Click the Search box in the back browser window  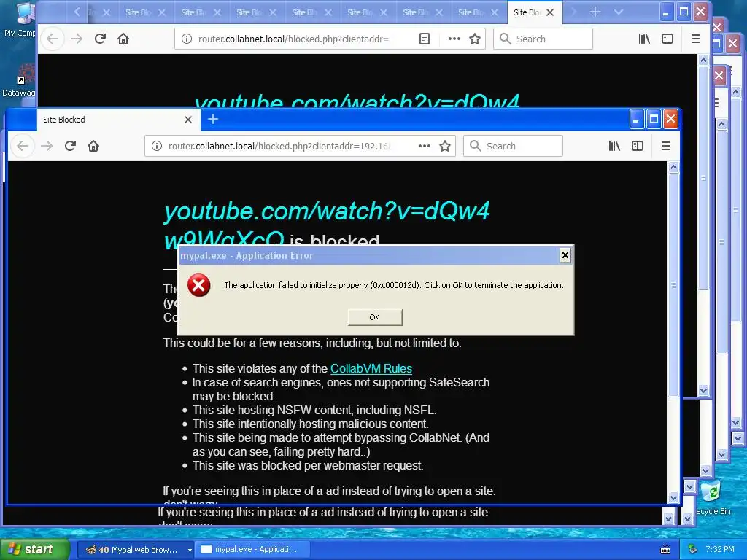click(x=543, y=39)
